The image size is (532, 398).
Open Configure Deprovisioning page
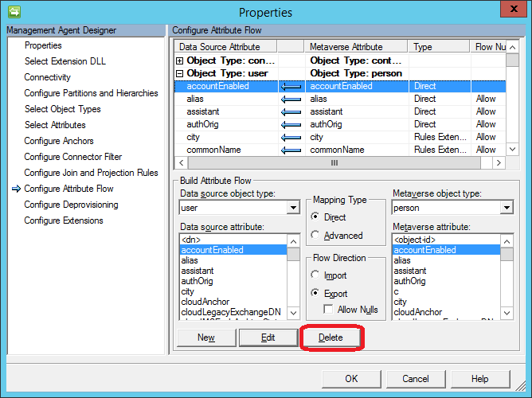pos(71,205)
